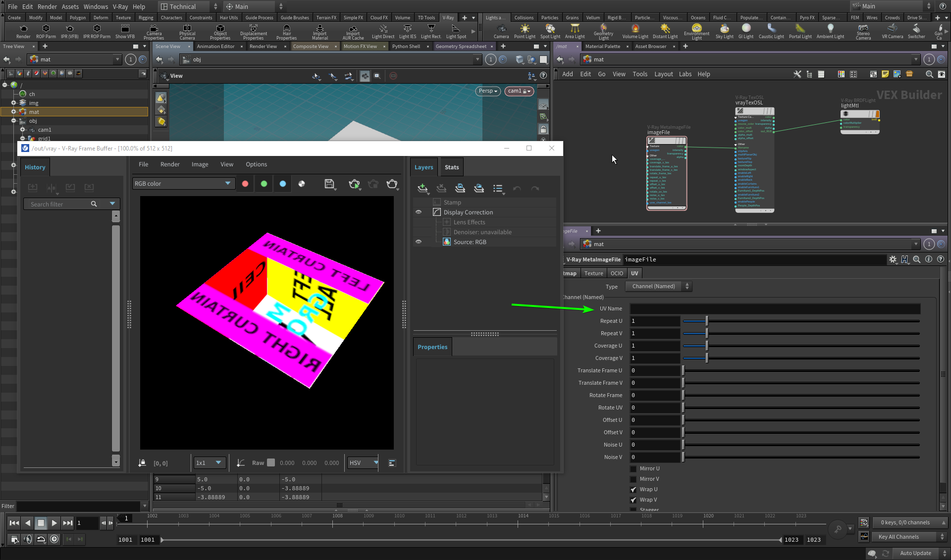The height and width of the screenshot is (560, 951).
Task: Enable the Mirror V checkbox
Action: point(633,479)
